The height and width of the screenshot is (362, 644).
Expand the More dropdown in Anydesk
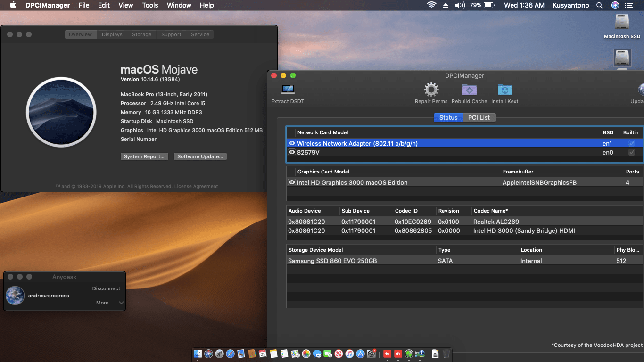coord(106,303)
